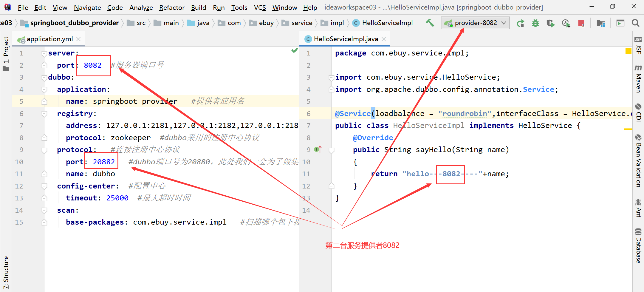Open the Bean Validation tool window
Viewport: 644px width, 292px height.
pyautogui.click(x=638, y=161)
